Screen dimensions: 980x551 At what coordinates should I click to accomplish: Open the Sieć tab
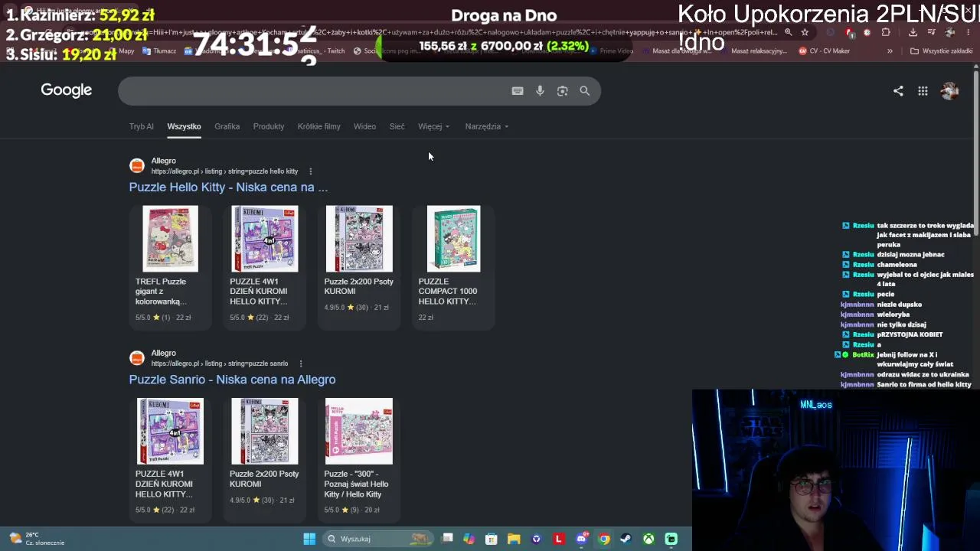tap(397, 126)
